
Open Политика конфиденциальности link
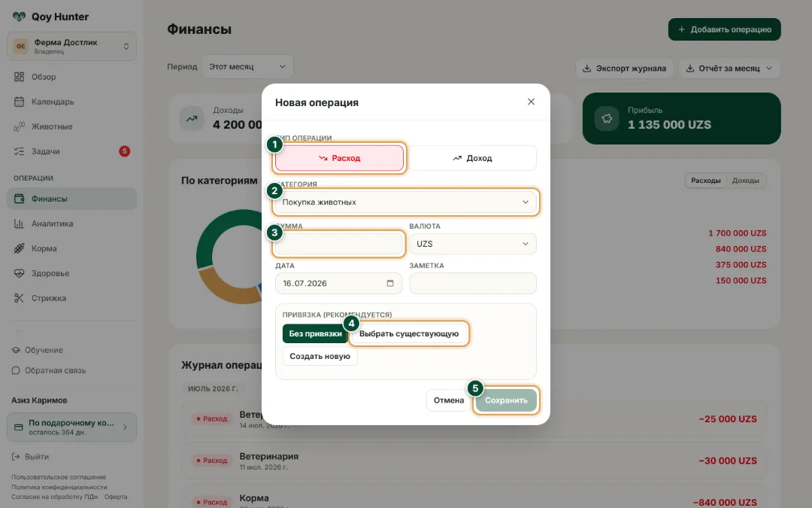click(59, 487)
